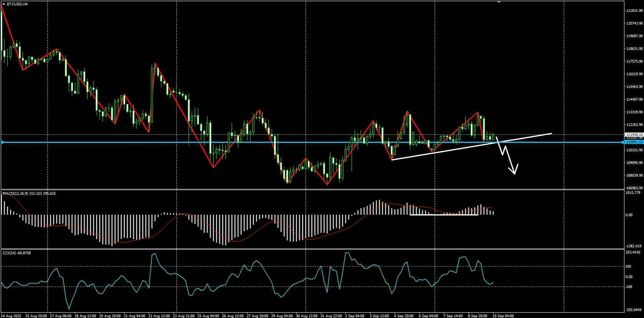Click the 120743.90 price axis label
Image resolution: width=644 pixels, height=318 pixels.
[634, 23]
